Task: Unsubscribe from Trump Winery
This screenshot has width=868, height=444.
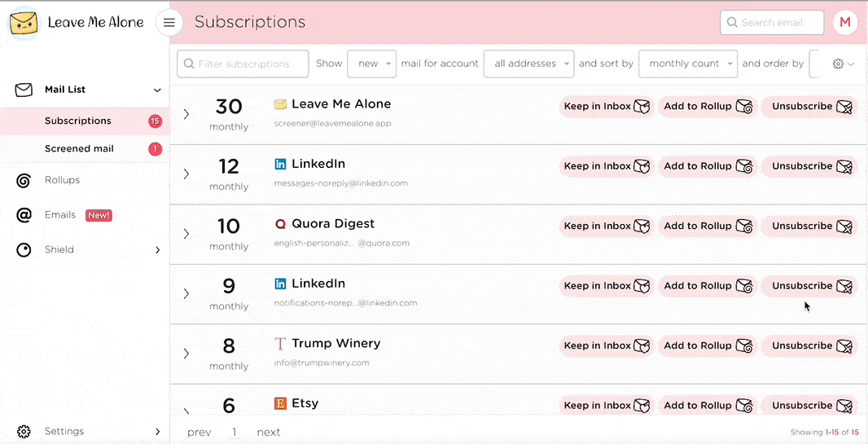Action: point(809,345)
